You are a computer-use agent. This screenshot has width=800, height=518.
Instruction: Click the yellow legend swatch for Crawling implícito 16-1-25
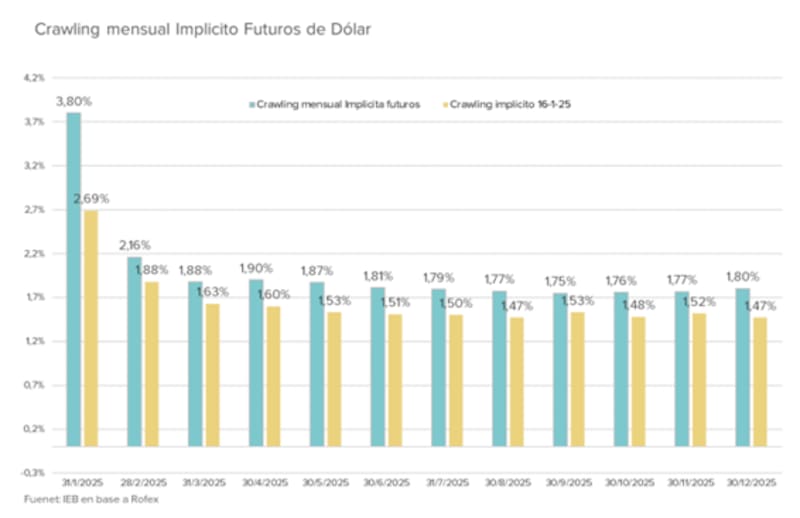[445, 104]
